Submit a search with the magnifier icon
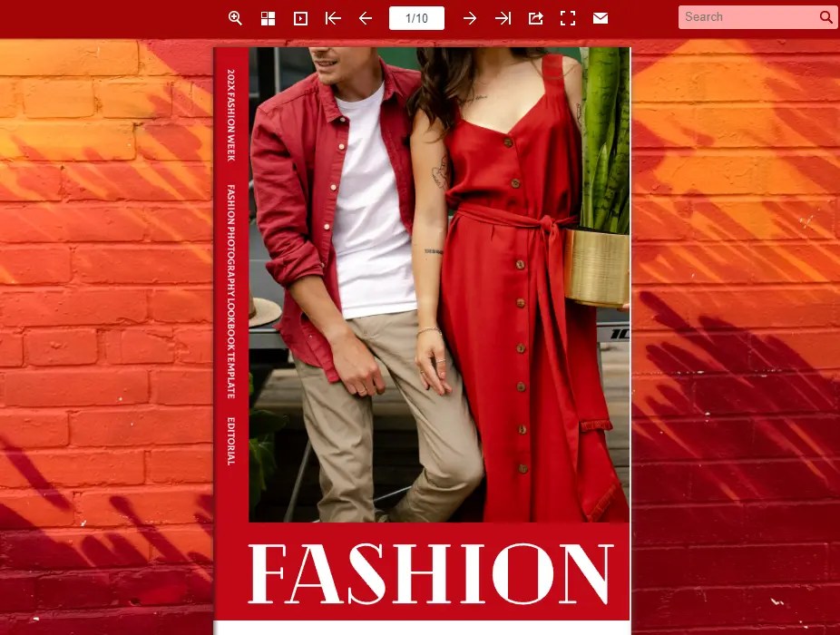 [x=825, y=17]
